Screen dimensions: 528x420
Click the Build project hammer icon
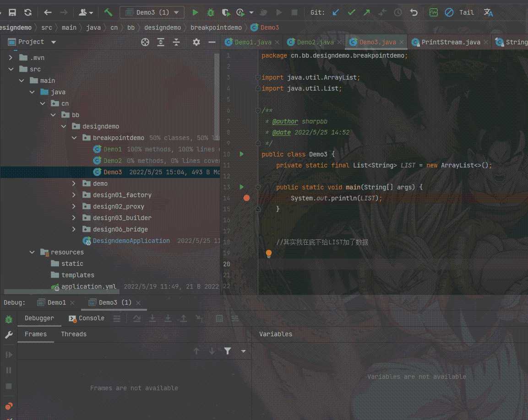[x=108, y=12]
